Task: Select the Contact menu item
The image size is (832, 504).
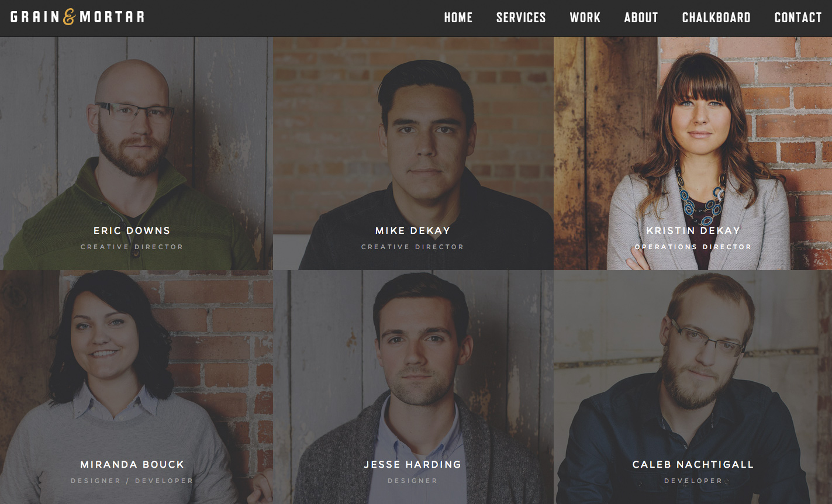Action: [798, 18]
